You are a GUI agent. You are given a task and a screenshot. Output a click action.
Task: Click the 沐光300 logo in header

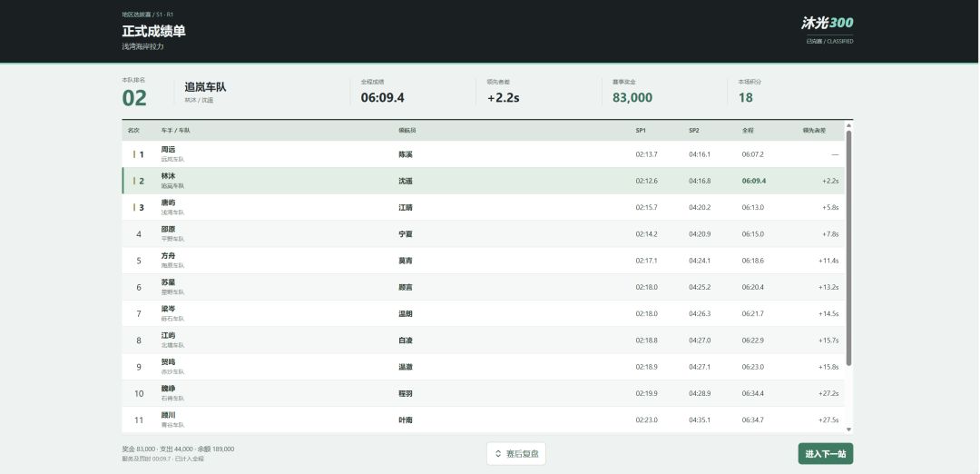827,23
